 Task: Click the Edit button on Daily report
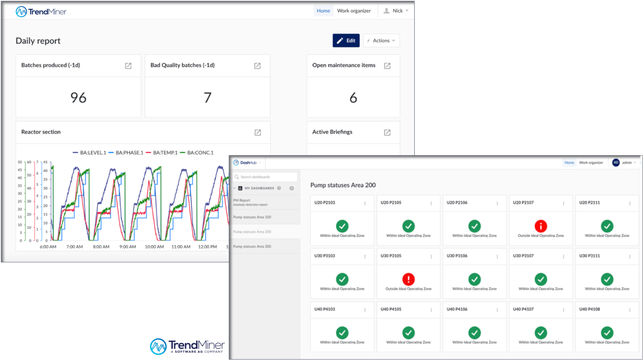(x=346, y=40)
